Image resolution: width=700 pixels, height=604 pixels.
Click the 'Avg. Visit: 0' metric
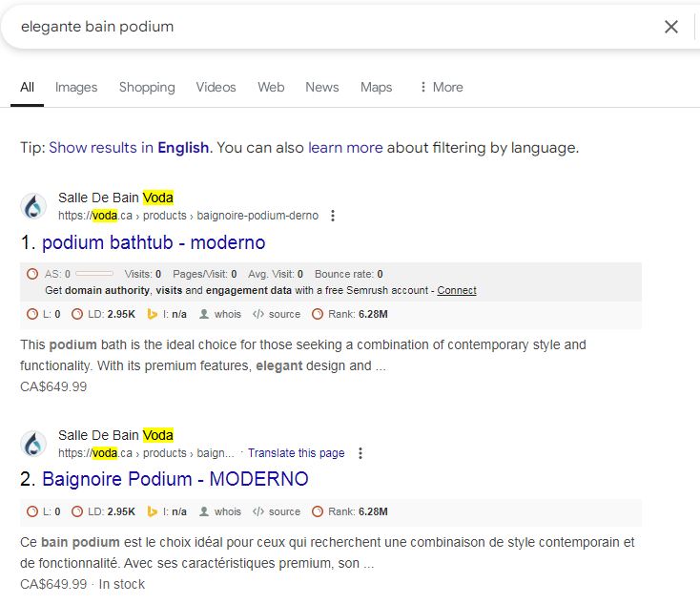coord(276,274)
